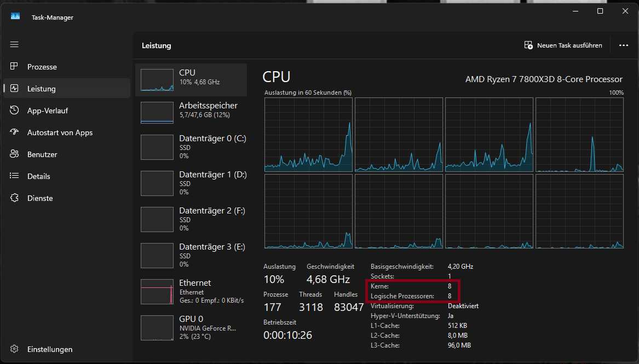
Task: Open the Benutzer page
Action: 66,154
